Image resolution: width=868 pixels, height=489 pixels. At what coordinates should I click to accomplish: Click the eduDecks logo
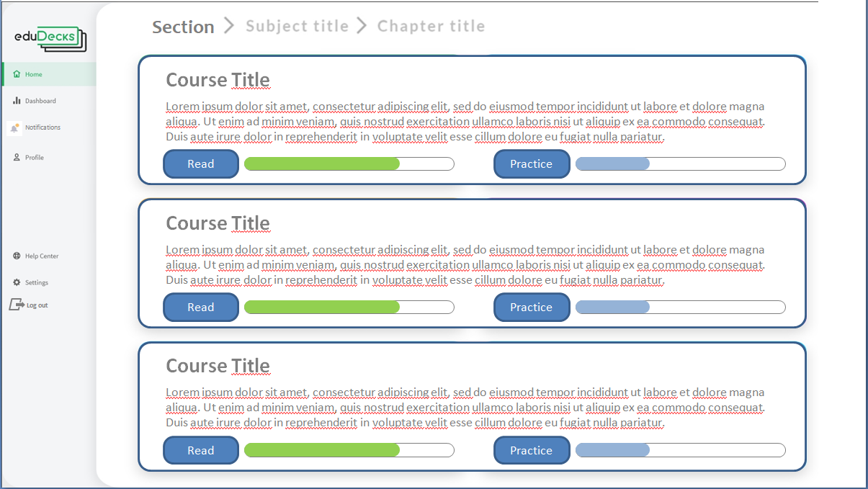click(50, 38)
